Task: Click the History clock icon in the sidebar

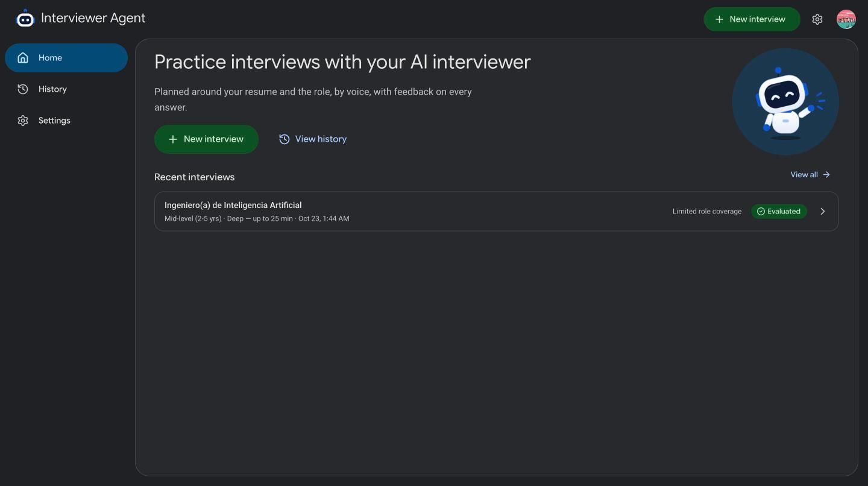Action: [23, 89]
